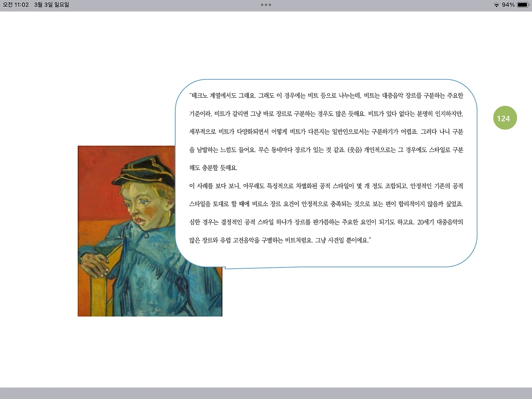Viewport: 532px width, 399px height.
Task: Tap the line starting "많은 장르와 유럽 고전음악을"
Action: click(x=280, y=240)
